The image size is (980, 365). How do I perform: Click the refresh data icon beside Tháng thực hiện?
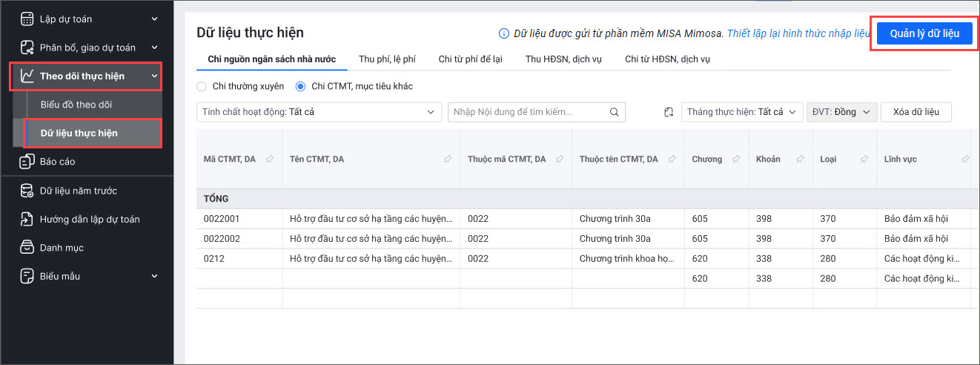[x=669, y=112]
